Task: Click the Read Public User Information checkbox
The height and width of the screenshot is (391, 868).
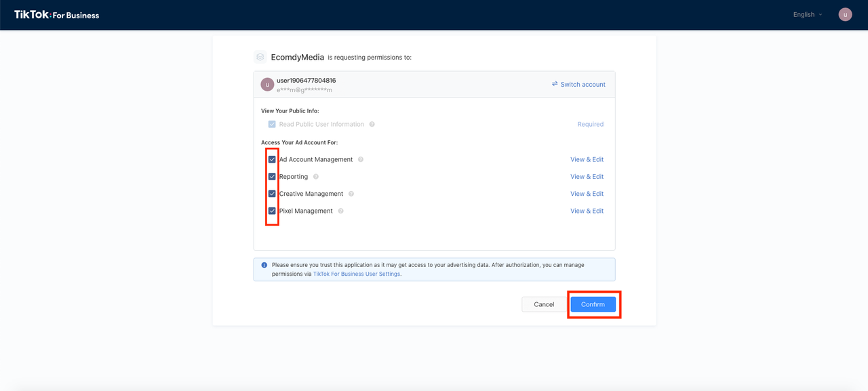Action: pos(272,124)
